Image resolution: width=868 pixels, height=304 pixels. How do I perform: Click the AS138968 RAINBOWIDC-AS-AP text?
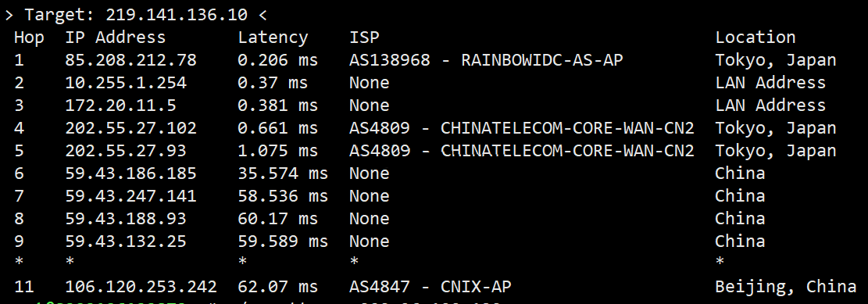(486, 60)
